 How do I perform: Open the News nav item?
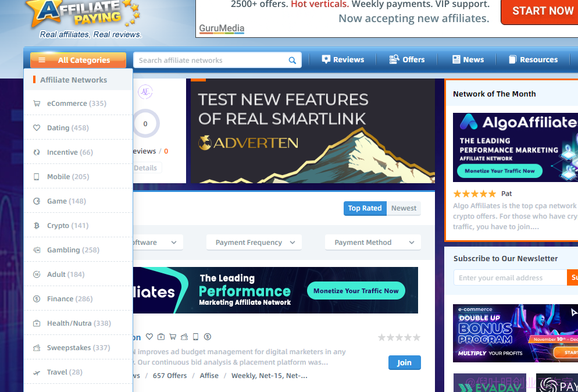[x=468, y=60]
